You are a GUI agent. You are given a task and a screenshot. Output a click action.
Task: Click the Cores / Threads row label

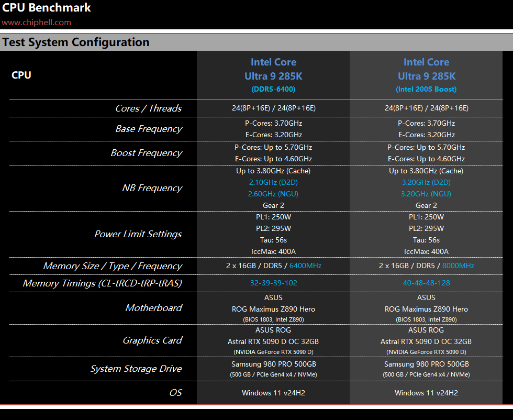coord(149,108)
